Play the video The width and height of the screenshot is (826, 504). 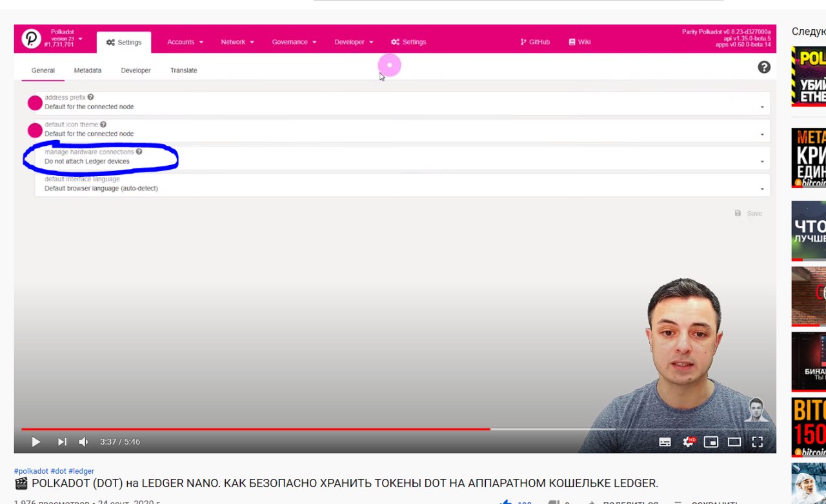pyautogui.click(x=35, y=442)
